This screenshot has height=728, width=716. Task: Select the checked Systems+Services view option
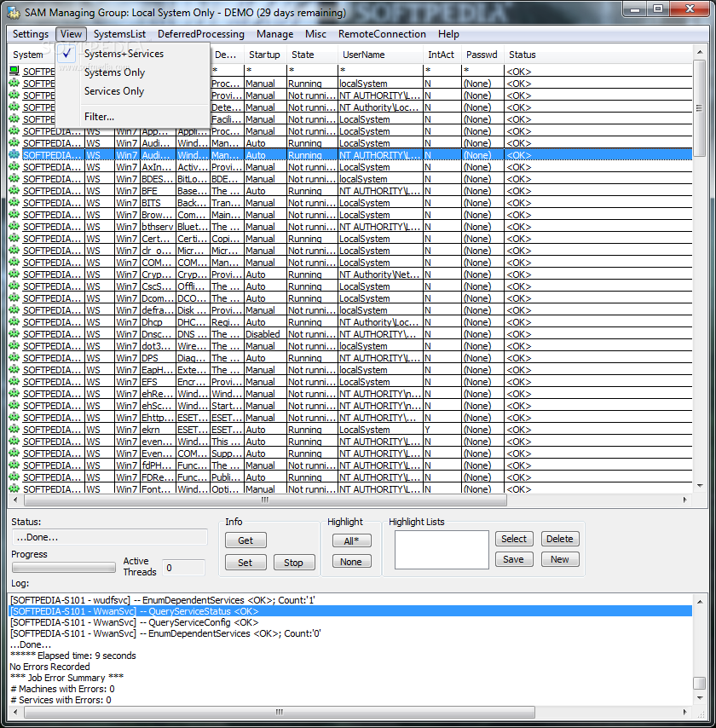[132, 54]
